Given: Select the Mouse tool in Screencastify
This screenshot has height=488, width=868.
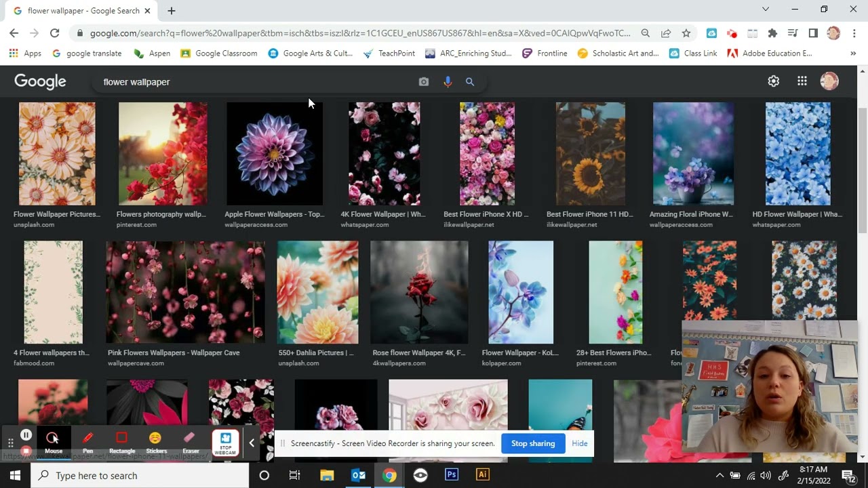Looking at the screenshot, I should (53, 442).
